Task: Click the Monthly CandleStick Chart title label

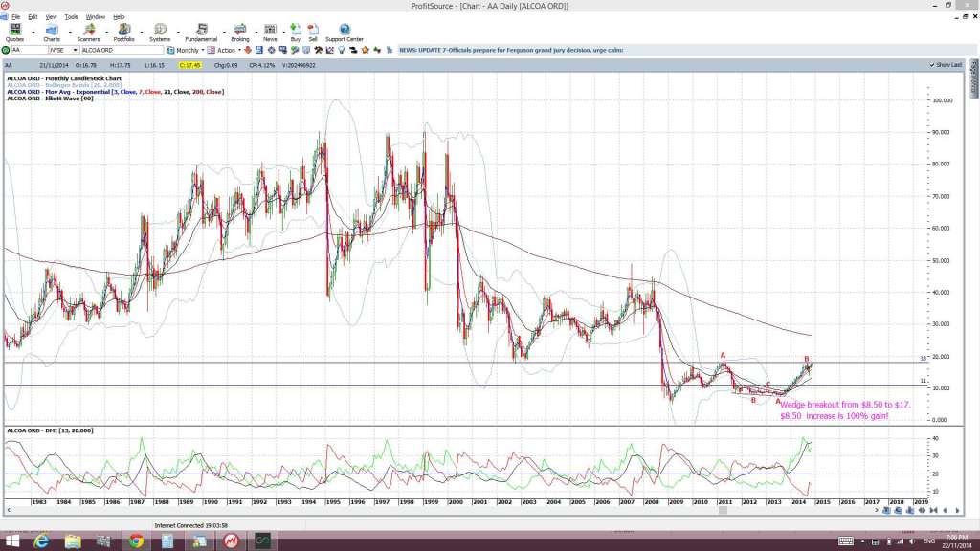Action: tap(64, 78)
